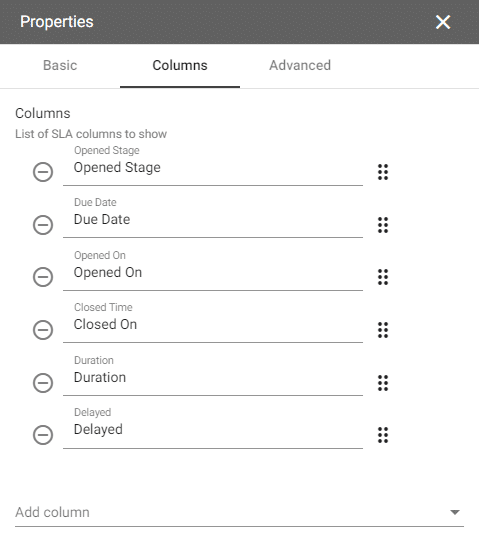Viewport: 479px width, 550px height.
Task: Remove the Opened On column
Action: pyautogui.click(x=43, y=277)
